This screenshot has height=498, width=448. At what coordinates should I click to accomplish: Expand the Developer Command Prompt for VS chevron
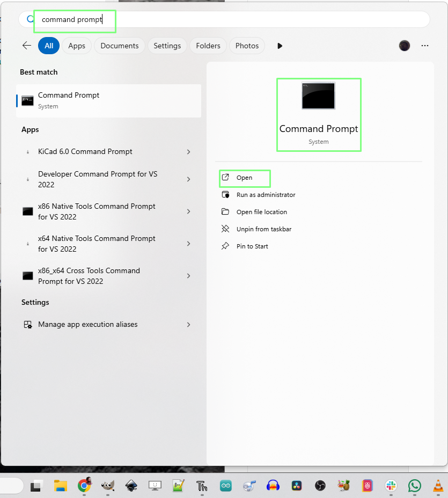(x=189, y=179)
